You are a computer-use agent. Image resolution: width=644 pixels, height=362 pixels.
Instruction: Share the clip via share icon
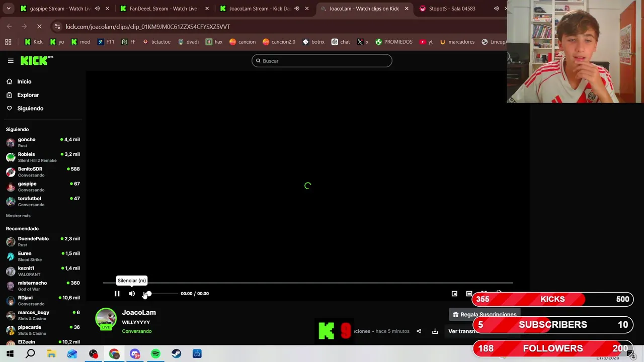(x=419, y=331)
